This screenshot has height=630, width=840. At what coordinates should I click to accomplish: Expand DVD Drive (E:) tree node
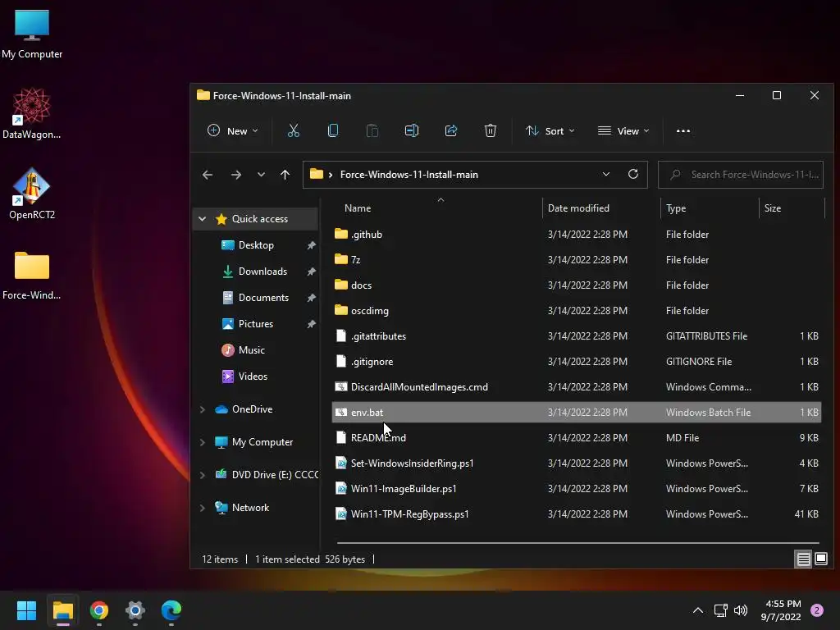pyautogui.click(x=202, y=475)
